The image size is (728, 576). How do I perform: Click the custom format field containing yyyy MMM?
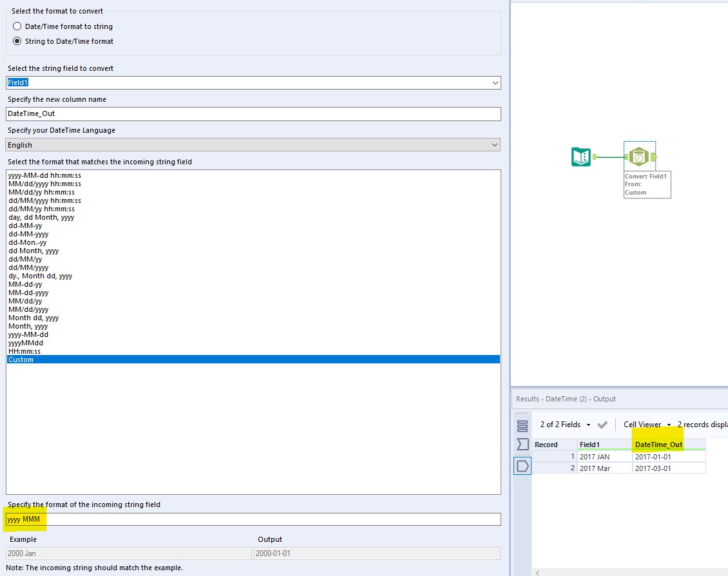(x=129, y=519)
